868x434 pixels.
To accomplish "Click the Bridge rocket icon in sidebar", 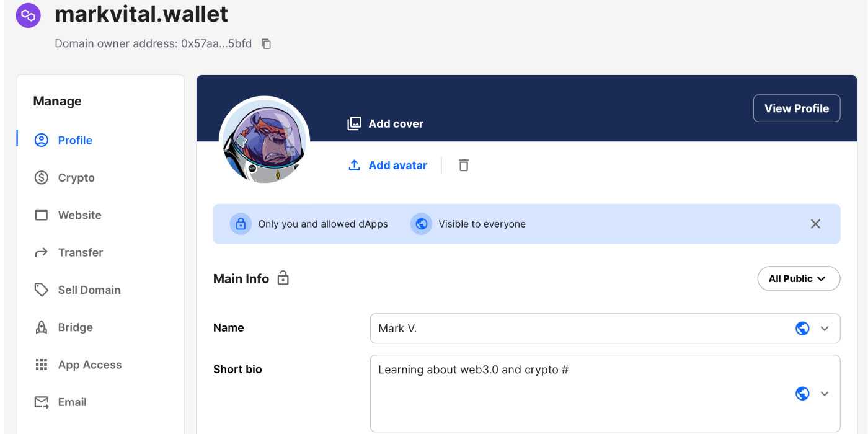I will 41,327.
